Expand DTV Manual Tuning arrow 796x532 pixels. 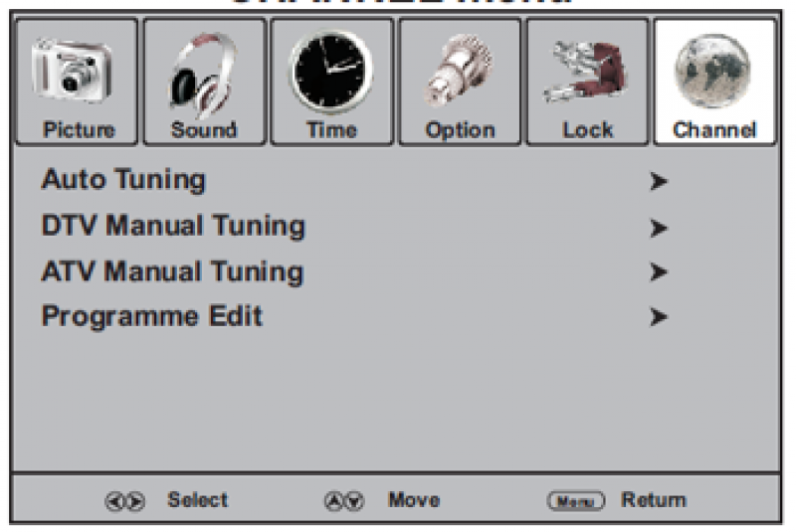click(x=659, y=228)
